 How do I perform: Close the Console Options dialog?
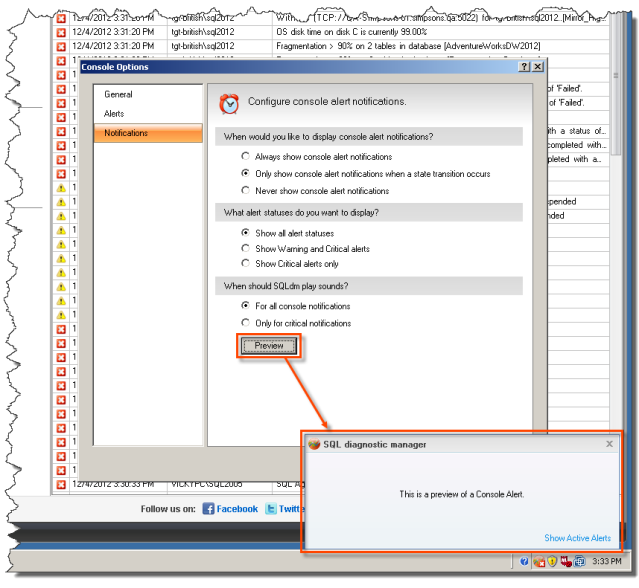click(538, 66)
